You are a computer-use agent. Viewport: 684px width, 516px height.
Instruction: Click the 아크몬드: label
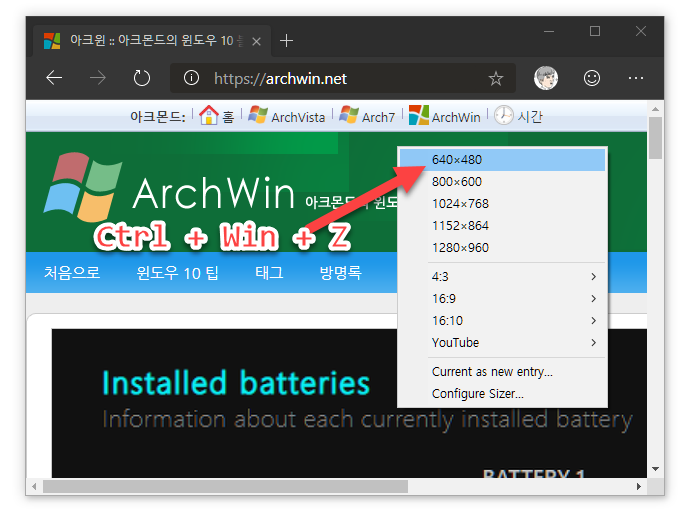[x=158, y=117]
